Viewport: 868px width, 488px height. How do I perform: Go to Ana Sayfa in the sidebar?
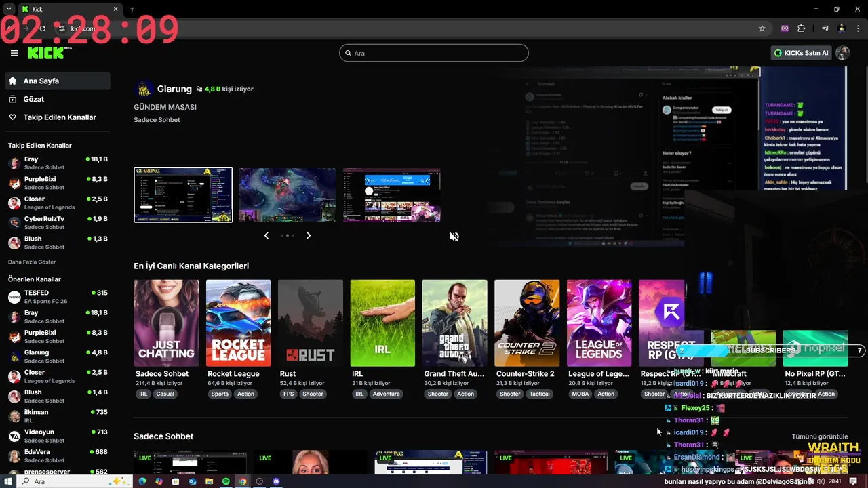point(58,81)
